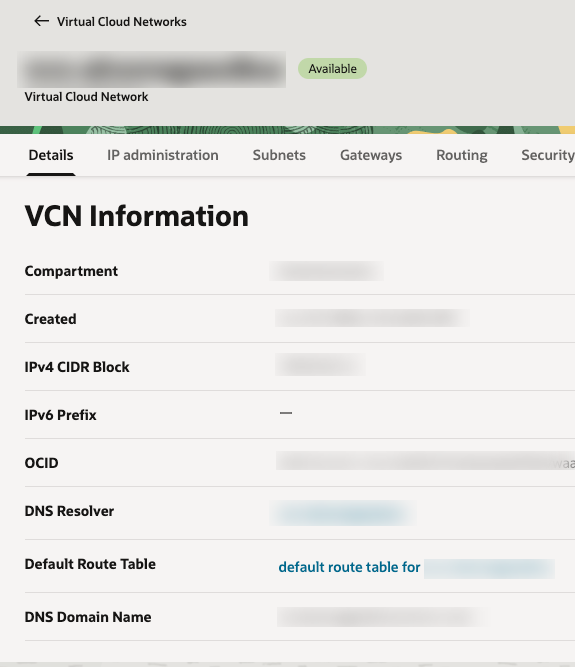The width and height of the screenshot is (575, 667).
Task: Switch to the Routing tab
Action: tap(461, 155)
